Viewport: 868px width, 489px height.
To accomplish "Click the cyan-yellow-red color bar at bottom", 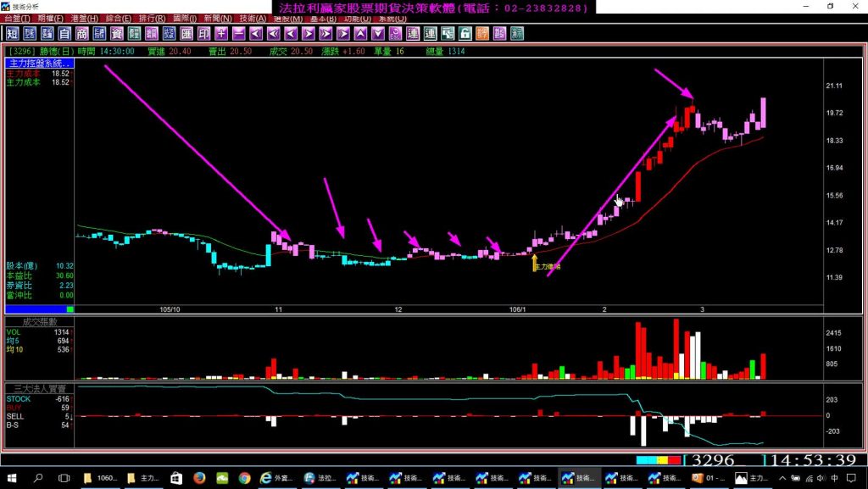I will [658, 460].
